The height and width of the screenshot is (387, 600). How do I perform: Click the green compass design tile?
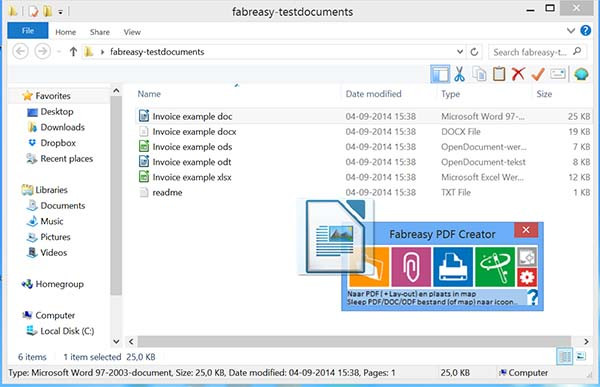(495, 267)
